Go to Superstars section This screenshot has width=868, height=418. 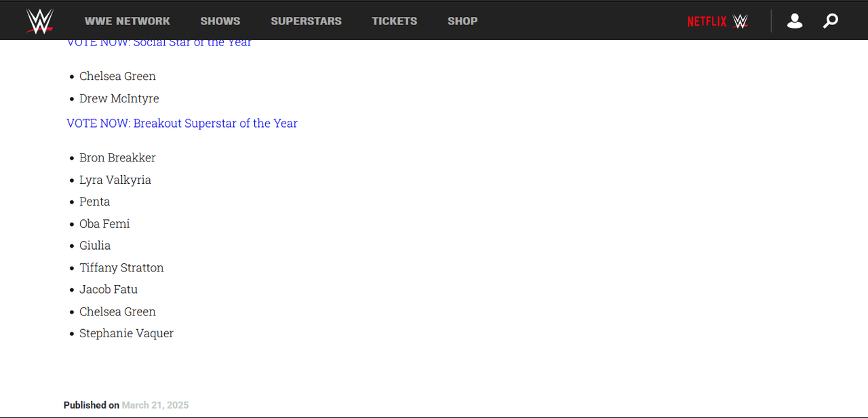(x=307, y=21)
